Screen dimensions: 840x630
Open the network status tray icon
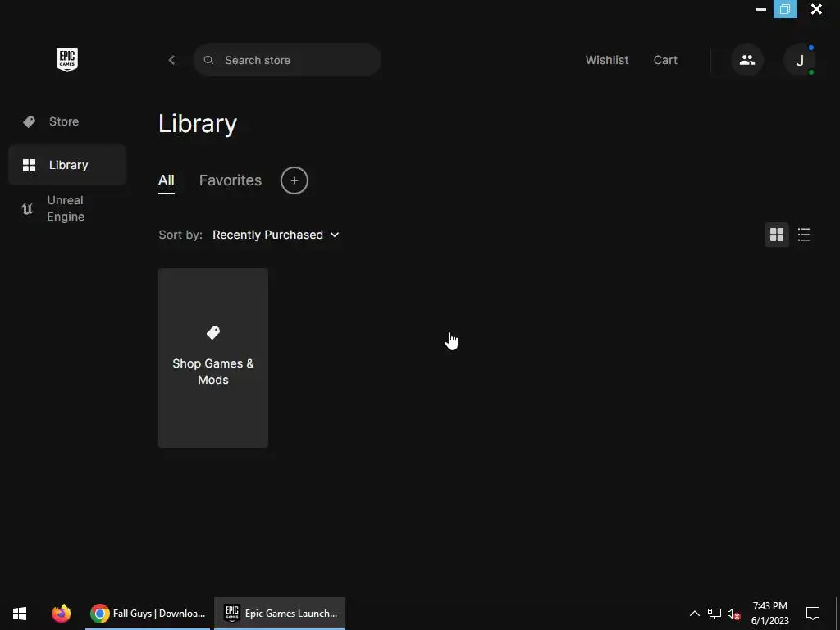[714, 614]
